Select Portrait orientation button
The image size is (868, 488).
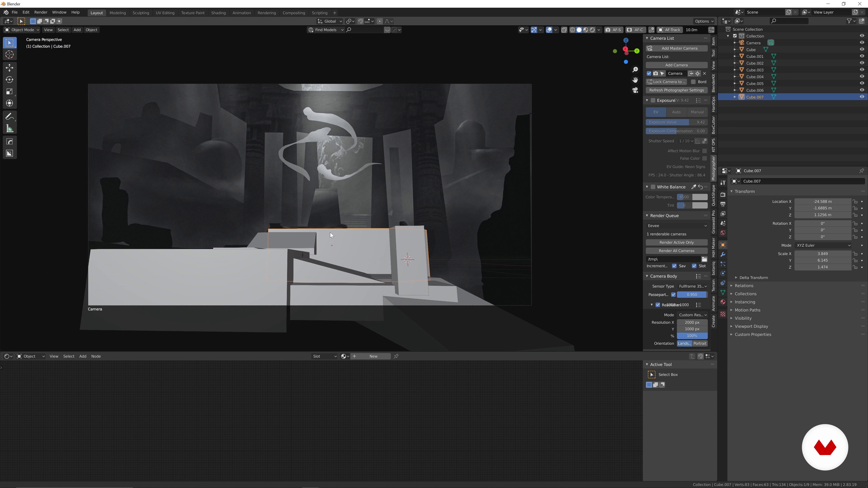coord(700,343)
